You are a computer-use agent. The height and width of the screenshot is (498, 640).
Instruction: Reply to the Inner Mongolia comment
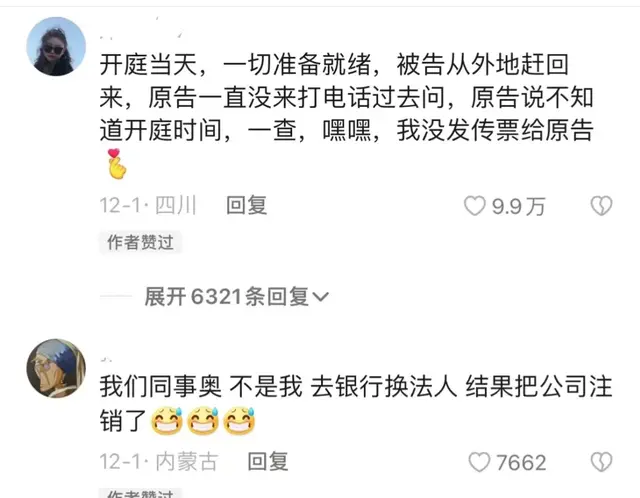[x=268, y=462]
